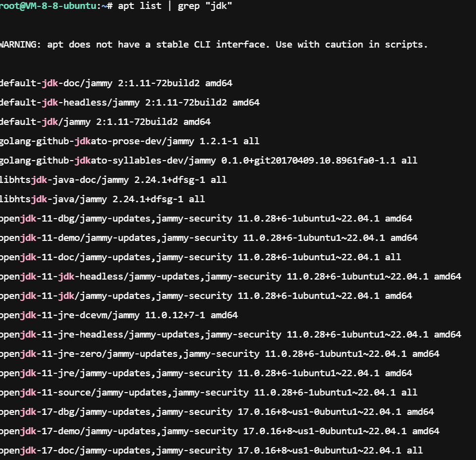Viewport: 476px width, 460px height.
Task: Click the WARNING apt stable CLI line
Action: 213,44
